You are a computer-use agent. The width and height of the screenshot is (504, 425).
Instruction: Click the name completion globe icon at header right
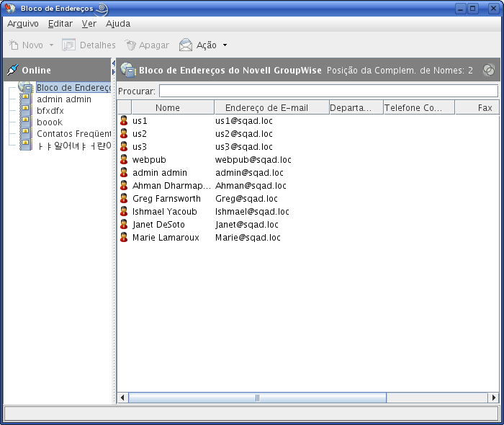489,70
